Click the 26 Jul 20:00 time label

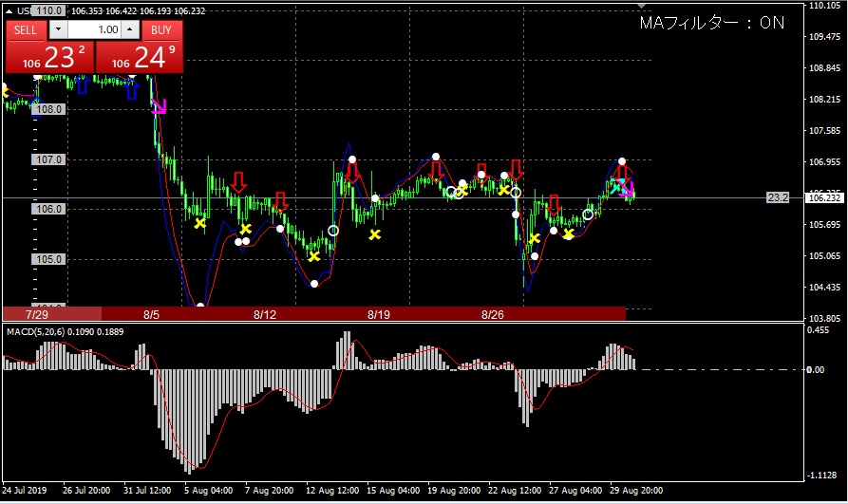pos(86,491)
